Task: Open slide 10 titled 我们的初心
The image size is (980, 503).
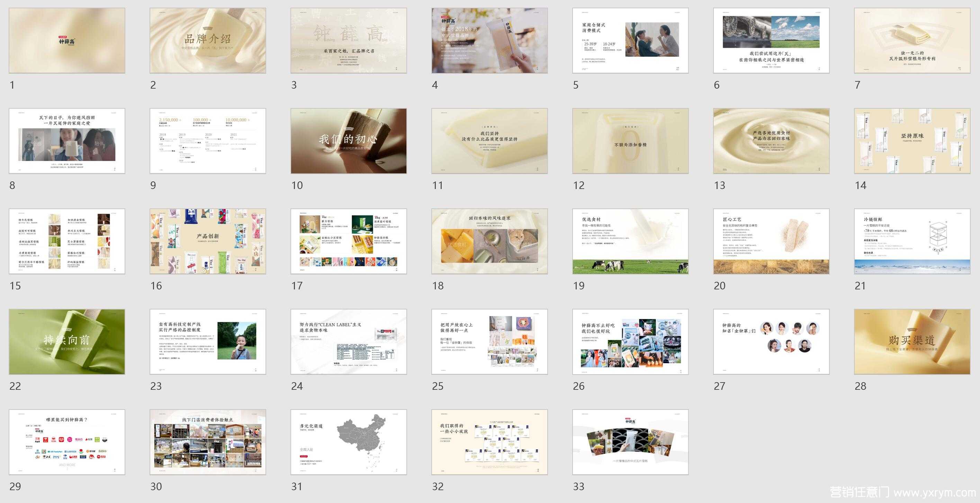Action: coord(349,141)
